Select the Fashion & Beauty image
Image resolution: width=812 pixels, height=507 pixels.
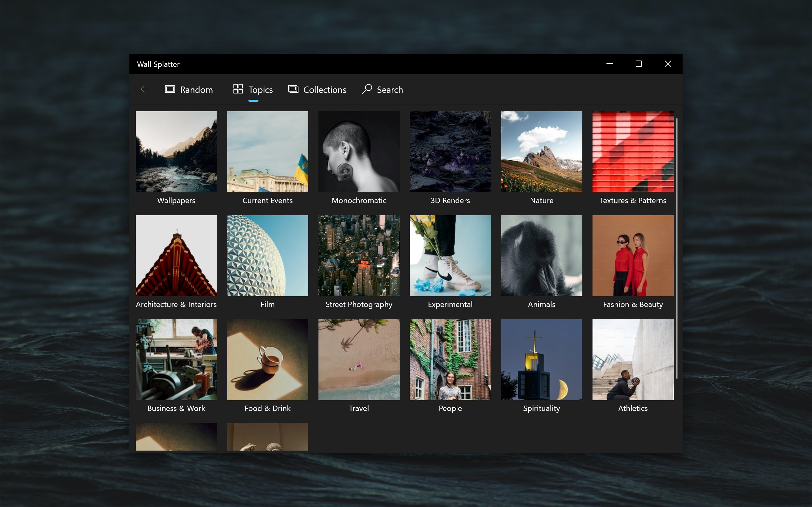[x=632, y=255]
